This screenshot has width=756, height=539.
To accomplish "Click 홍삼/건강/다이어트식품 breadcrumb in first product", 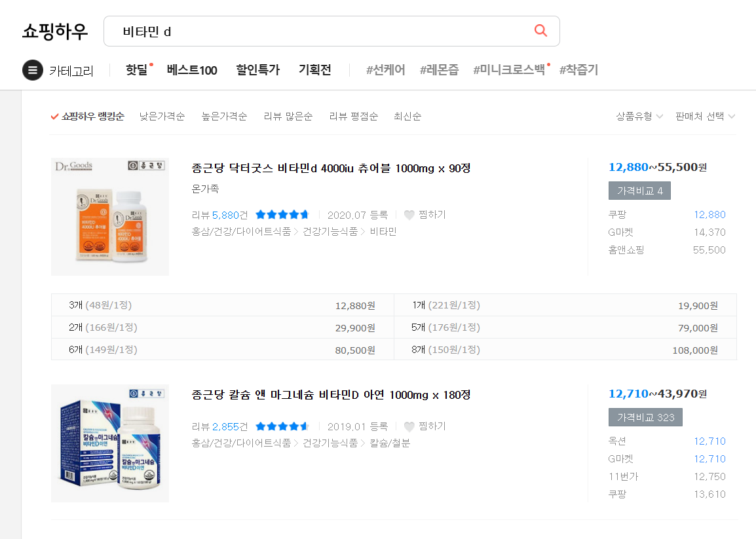I will coord(241,232).
